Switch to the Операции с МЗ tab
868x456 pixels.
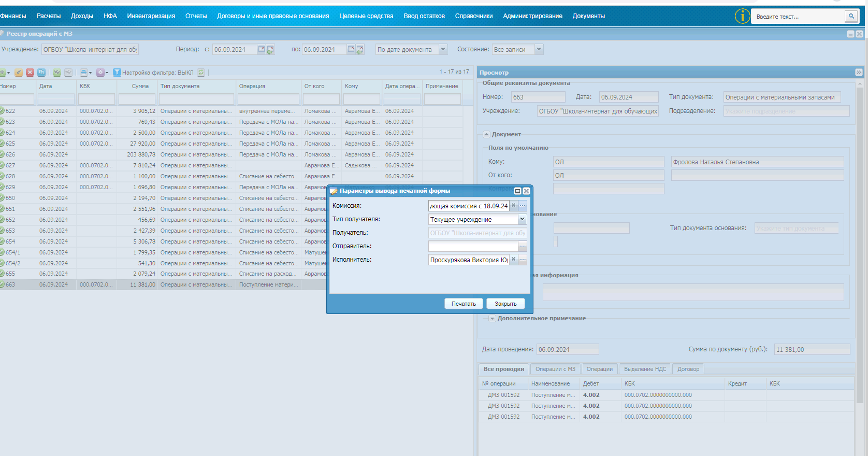tap(555, 369)
